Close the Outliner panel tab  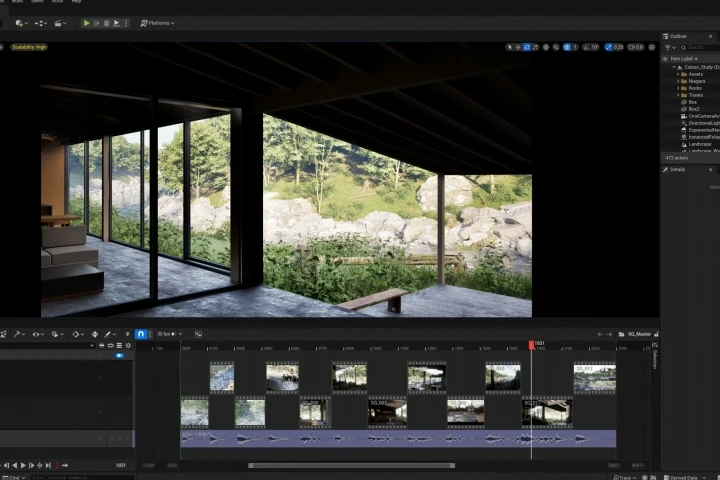click(710, 36)
